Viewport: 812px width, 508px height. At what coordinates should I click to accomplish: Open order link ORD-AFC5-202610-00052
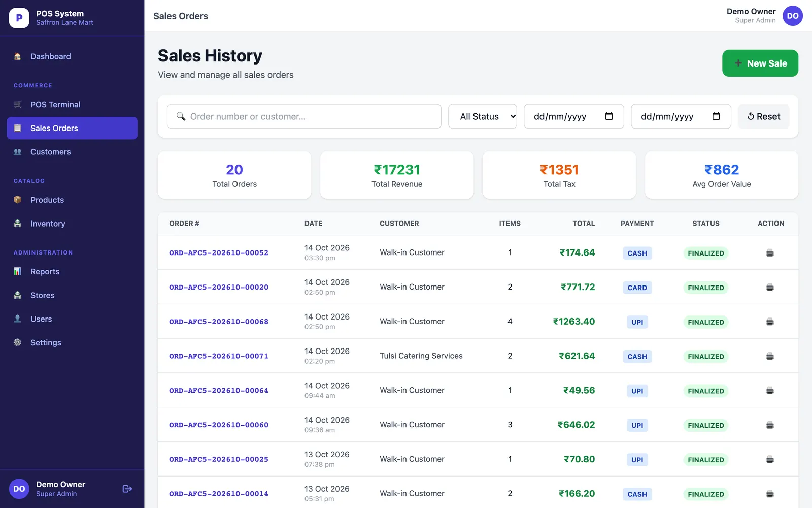click(219, 252)
